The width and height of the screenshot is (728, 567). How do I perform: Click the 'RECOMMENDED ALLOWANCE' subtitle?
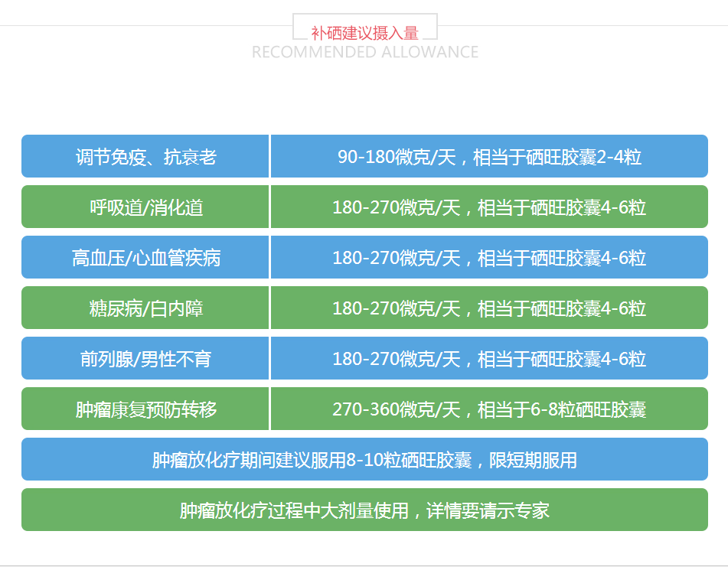(x=365, y=52)
